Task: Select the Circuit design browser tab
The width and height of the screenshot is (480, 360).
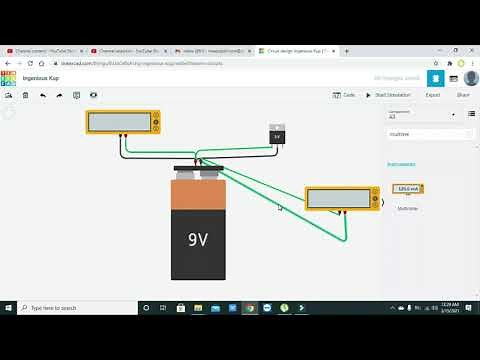Action: pyautogui.click(x=297, y=51)
